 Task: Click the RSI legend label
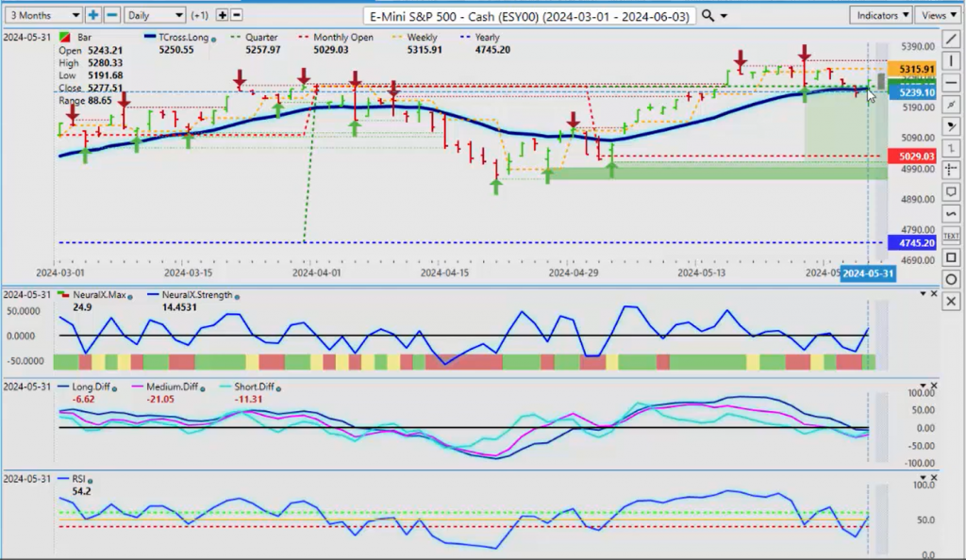click(78, 479)
